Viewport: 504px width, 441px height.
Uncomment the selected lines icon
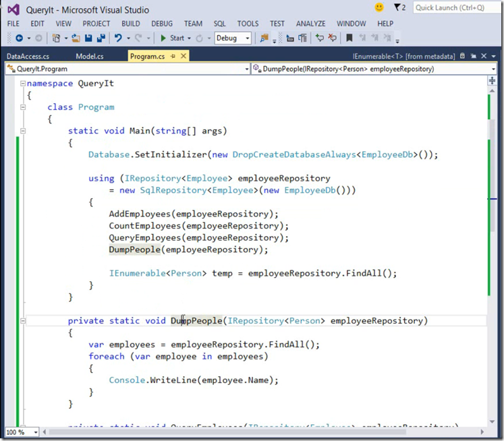click(332, 38)
